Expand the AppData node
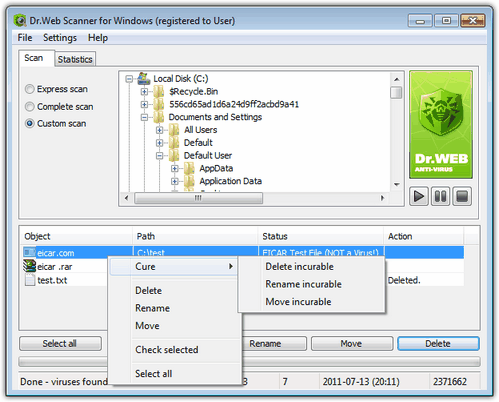The width and height of the screenshot is (499, 402). click(x=175, y=168)
